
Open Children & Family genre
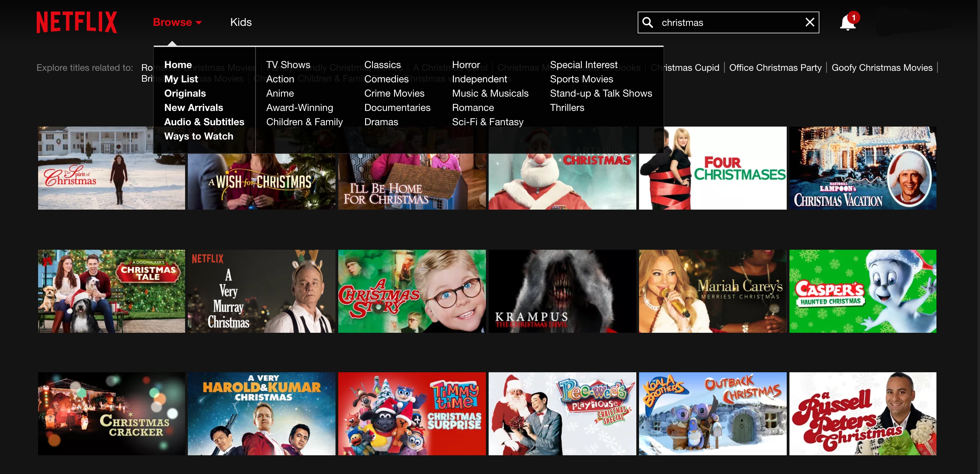coord(304,122)
